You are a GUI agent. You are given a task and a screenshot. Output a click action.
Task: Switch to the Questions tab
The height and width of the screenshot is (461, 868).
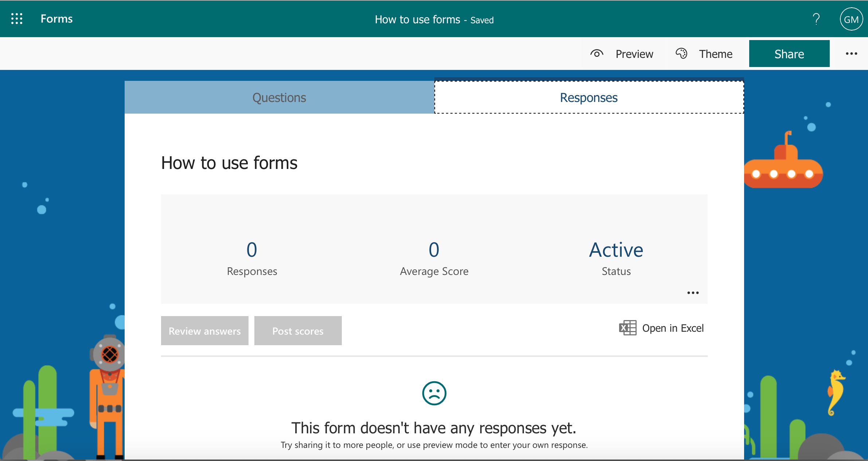tap(279, 98)
